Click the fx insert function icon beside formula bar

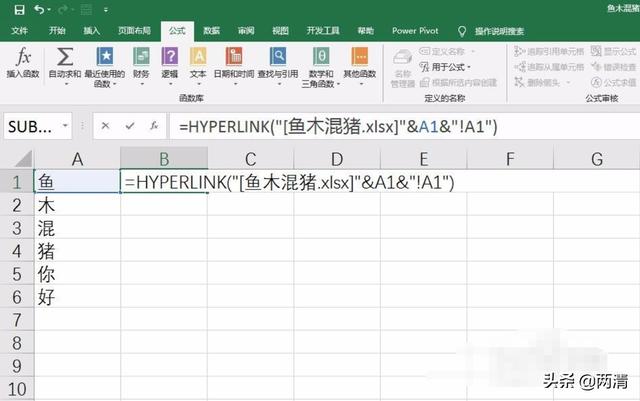[x=154, y=126]
